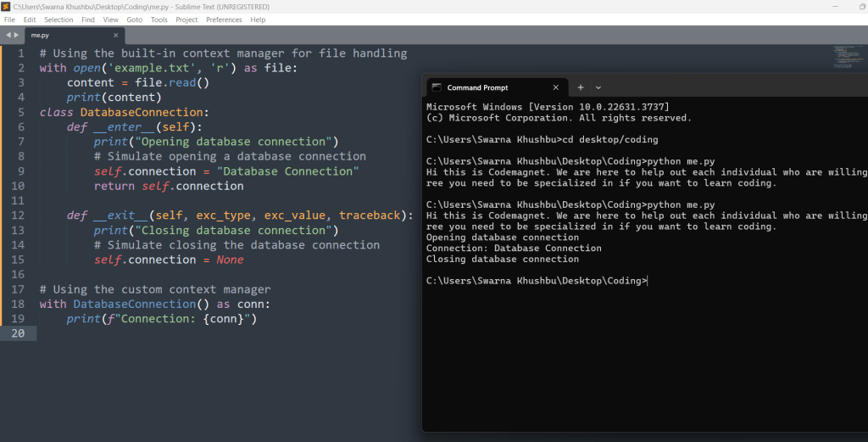Image resolution: width=868 pixels, height=442 pixels.
Task: Open the Selection menu
Action: [x=58, y=20]
